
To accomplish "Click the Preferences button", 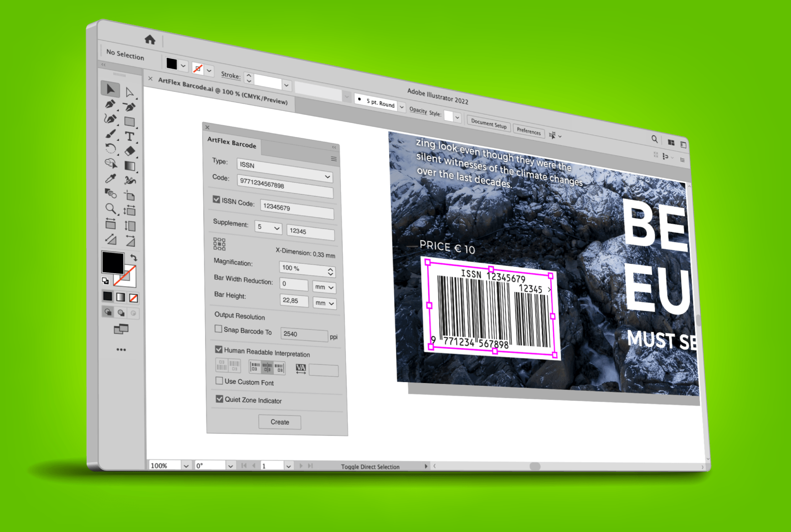I will (529, 131).
